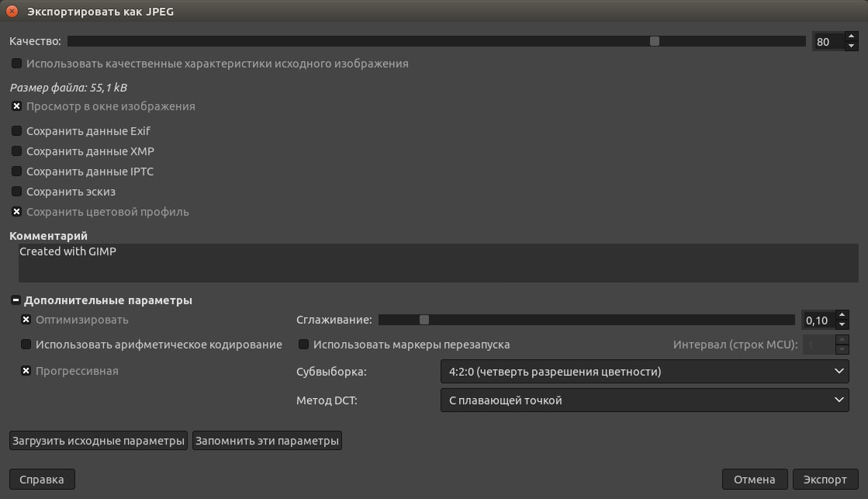868x499 pixels.
Task: Toggle Сохранить эскиз checkbox
Action: 16,192
